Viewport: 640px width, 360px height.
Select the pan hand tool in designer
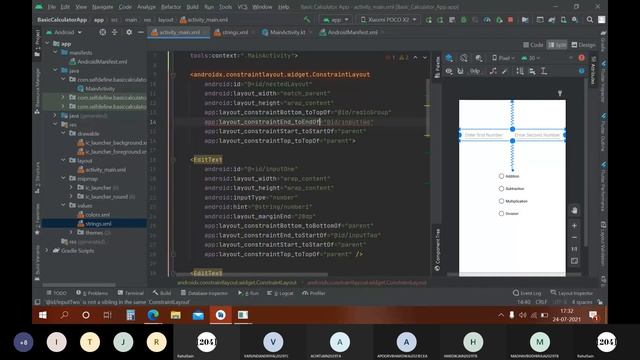[x=574, y=211]
